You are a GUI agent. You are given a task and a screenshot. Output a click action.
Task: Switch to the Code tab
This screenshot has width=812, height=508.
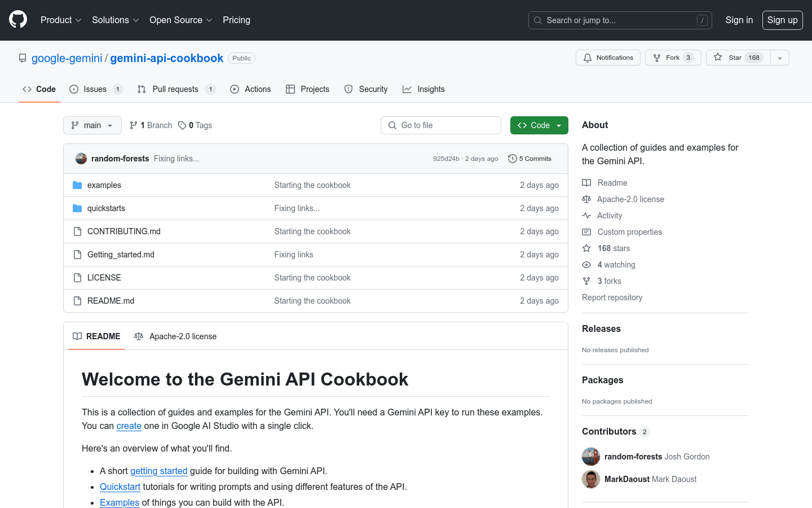[39, 89]
